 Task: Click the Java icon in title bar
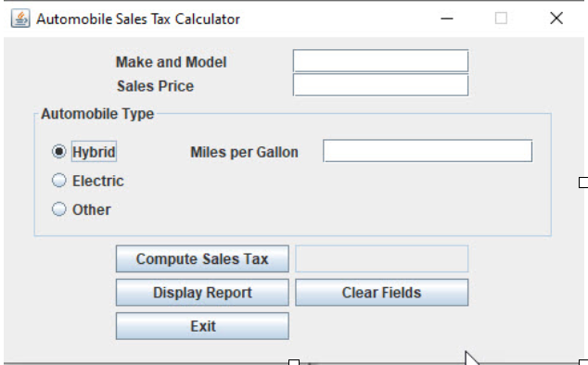click(x=20, y=19)
